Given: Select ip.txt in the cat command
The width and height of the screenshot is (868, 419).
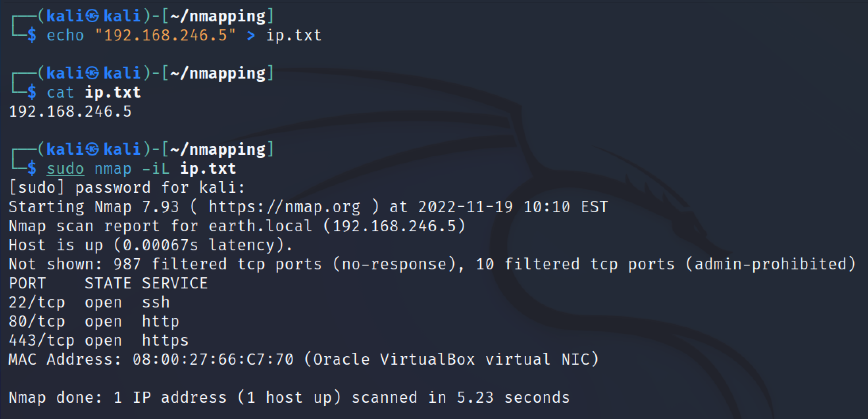Looking at the screenshot, I should tap(113, 92).
